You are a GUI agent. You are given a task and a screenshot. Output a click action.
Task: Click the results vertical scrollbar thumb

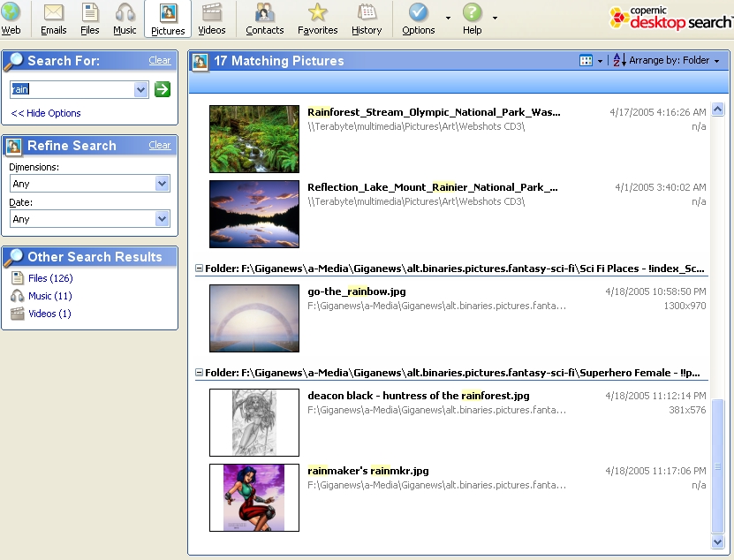(717, 465)
